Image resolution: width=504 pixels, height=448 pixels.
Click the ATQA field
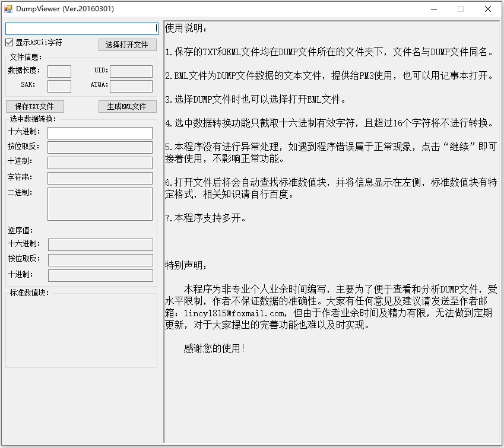131,86
